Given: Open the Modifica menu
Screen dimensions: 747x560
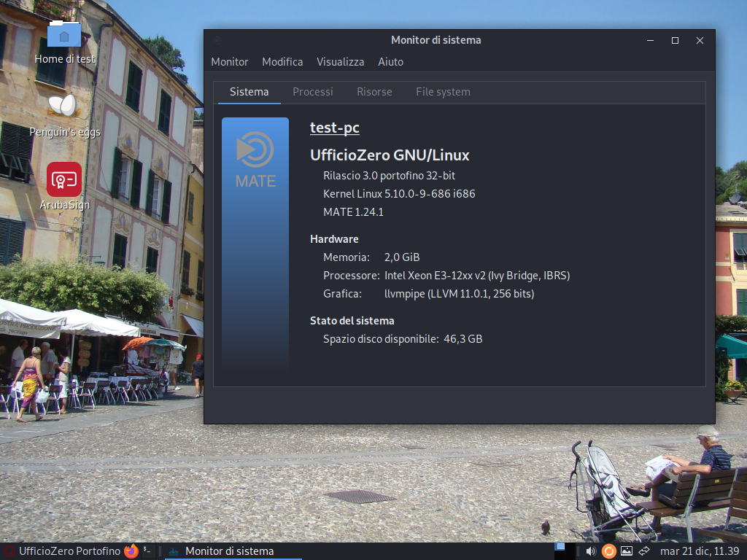Looking at the screenshot, I should click(282, 62).
